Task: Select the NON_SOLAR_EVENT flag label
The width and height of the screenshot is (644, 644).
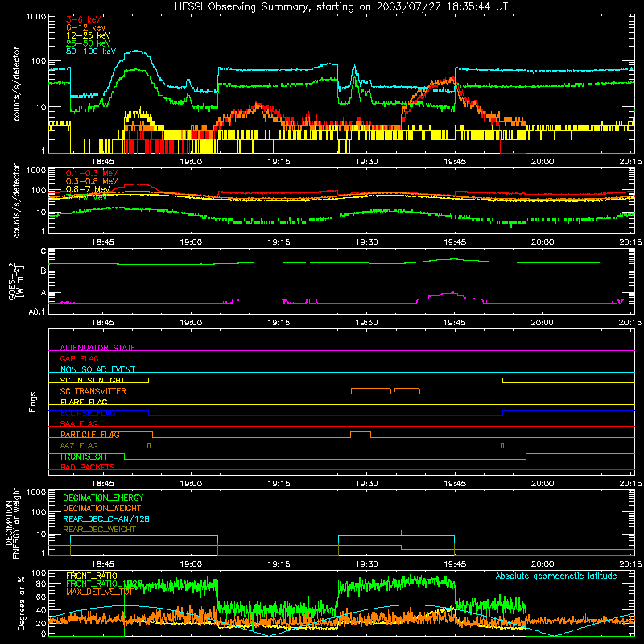Action: click(x=97, y=369)
